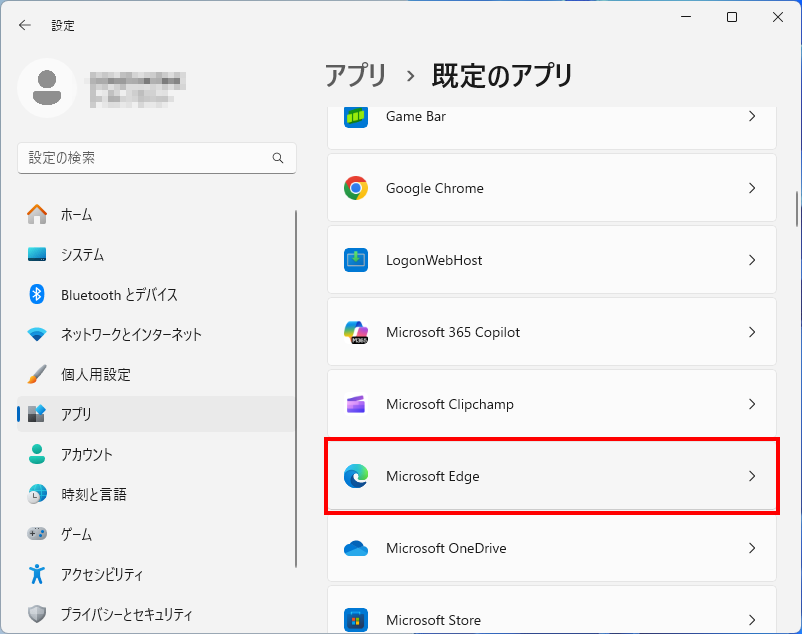The height and width of the screenshot is (634, 802).
Task: Expand Google Chrome chevron
Action: pos(752,188)
